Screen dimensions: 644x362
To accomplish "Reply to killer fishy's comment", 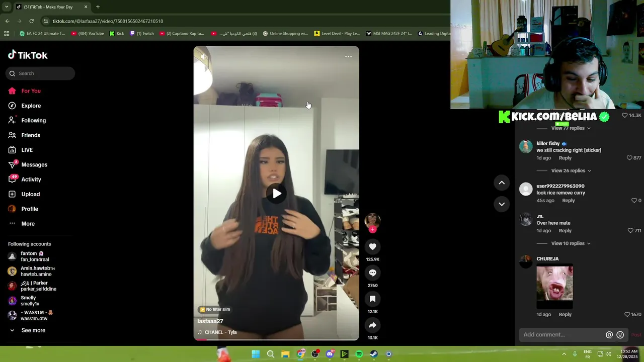I will (565, 158).
